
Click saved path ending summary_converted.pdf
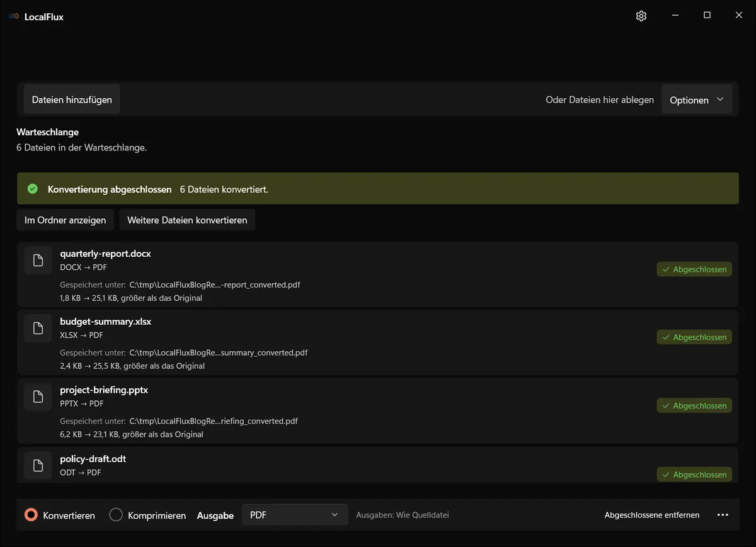(219, 352)
